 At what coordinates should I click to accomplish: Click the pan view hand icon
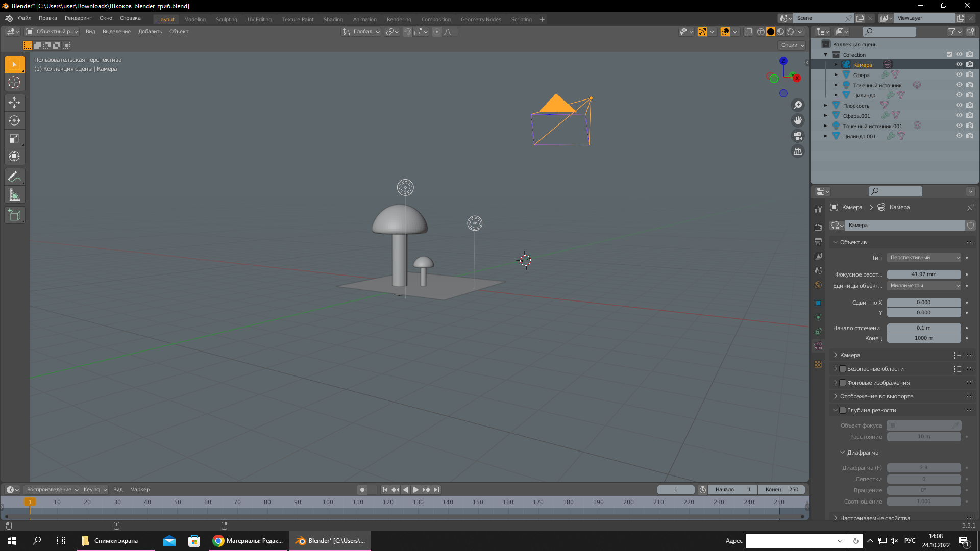click(x=797, y=120)
